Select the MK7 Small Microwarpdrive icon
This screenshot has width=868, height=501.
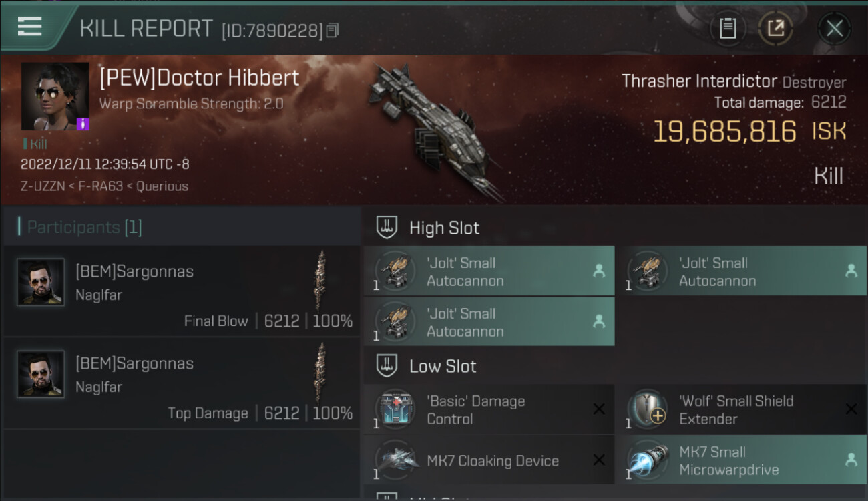(648, 460)
